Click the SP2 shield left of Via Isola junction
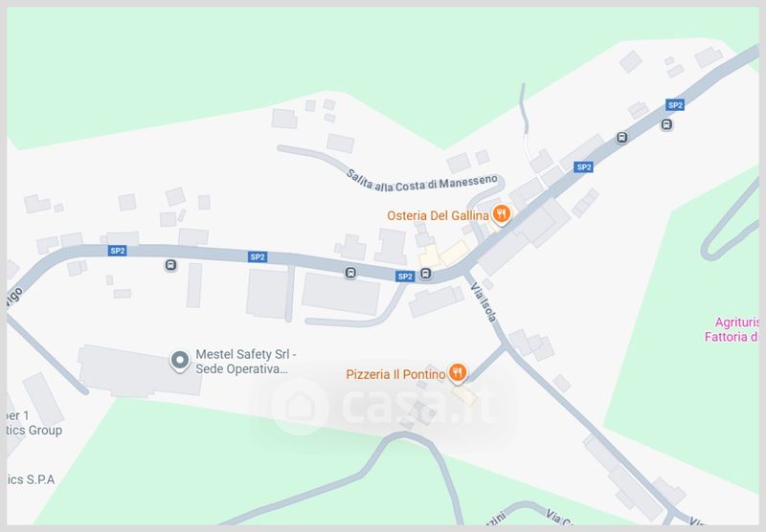Screen dimensions: 766x532 pyautogui.click(x=405, y=277)
